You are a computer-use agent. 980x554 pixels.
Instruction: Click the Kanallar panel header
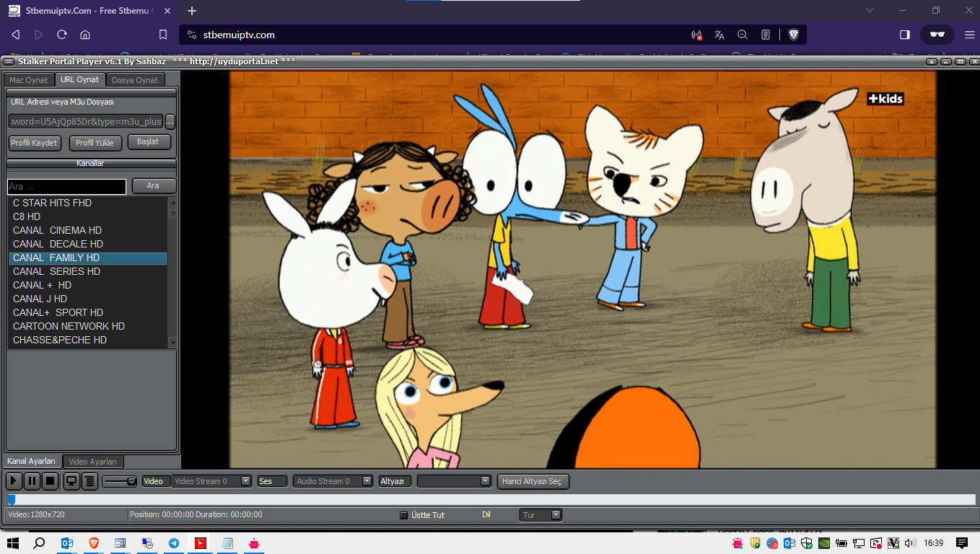click(91, 164)
